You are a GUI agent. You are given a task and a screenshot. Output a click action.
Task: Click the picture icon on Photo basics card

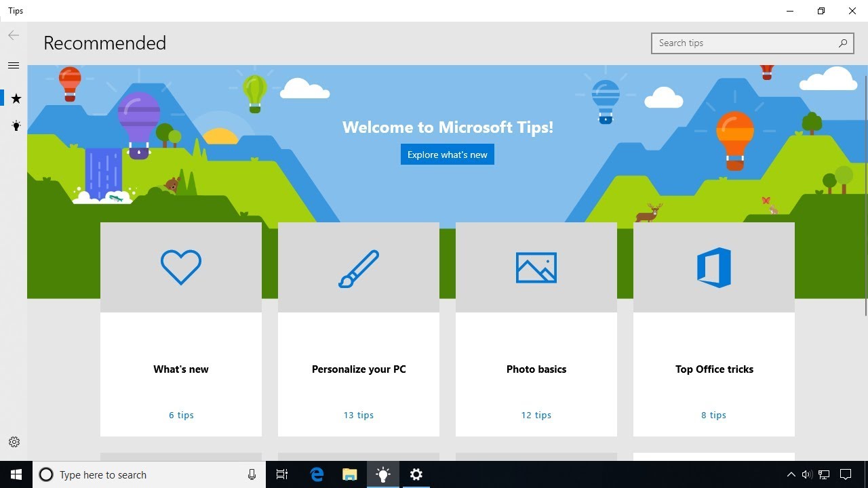pos(536,268)
